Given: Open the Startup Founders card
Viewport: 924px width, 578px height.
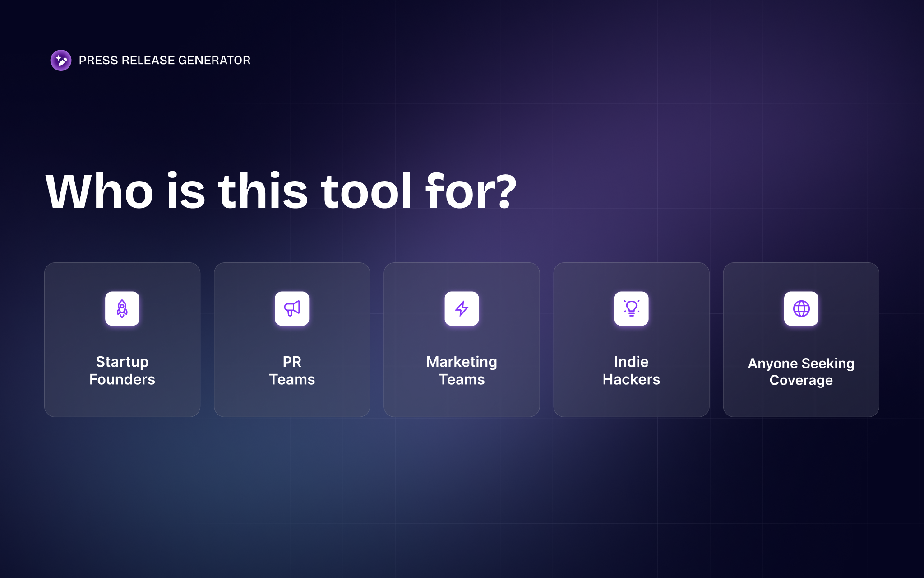Looking at the screenshot, I should click(122, 339).
